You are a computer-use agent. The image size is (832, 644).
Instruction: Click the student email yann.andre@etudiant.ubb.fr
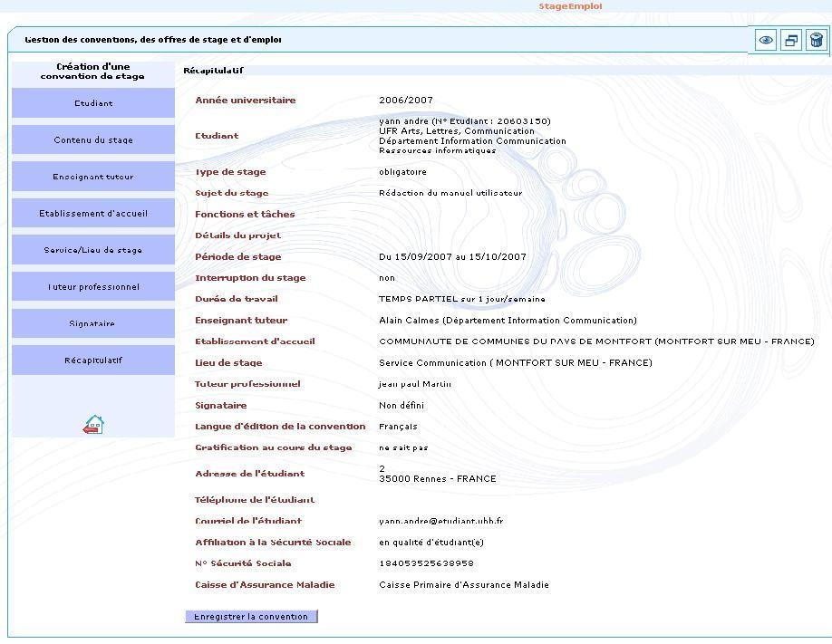[440, 522]
